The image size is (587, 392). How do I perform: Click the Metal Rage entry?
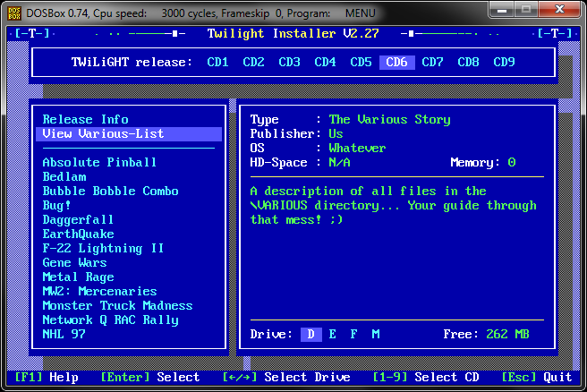click(78, 277)
